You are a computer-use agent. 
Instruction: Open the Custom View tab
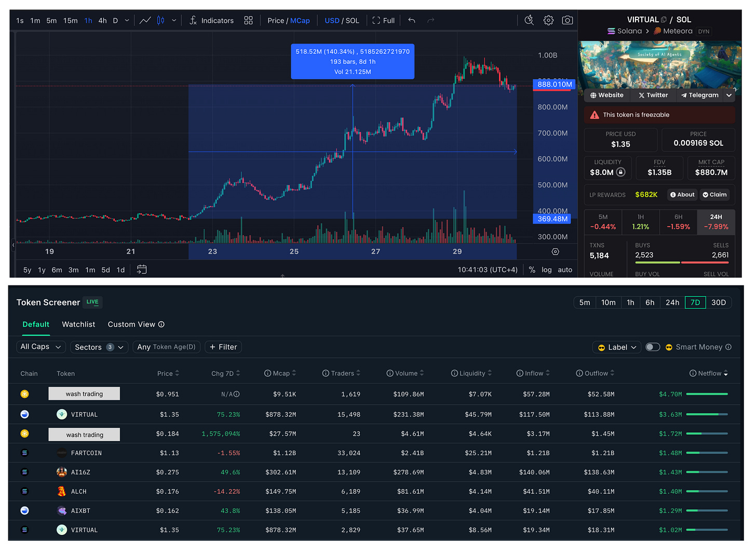[131, 324]
